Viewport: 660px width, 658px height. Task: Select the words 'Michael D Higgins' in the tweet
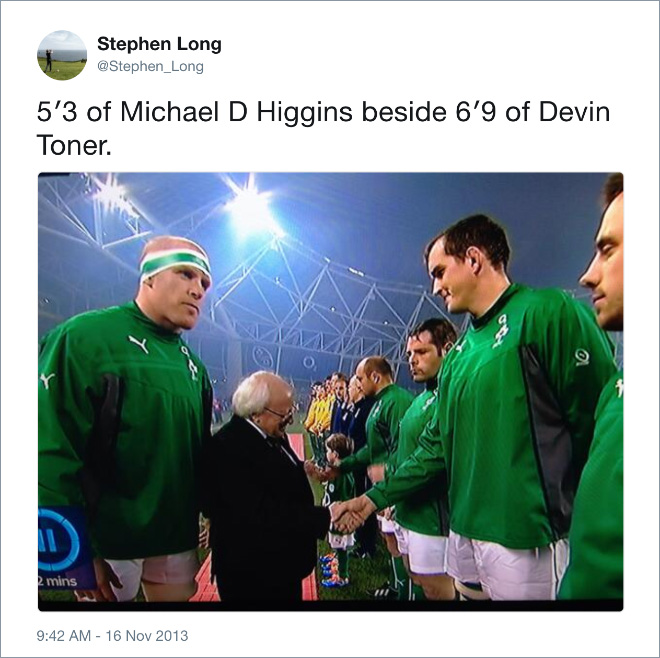coord(236,112)
